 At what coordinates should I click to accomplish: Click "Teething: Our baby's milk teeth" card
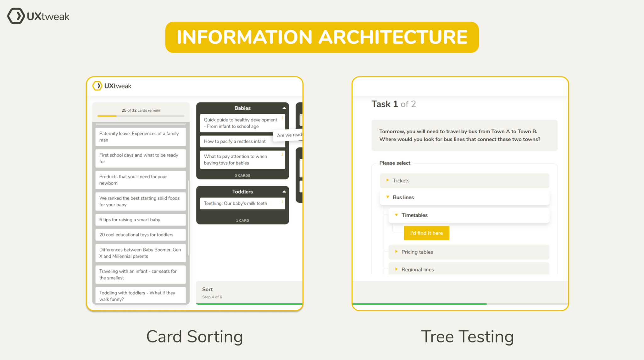coord(242,203)
